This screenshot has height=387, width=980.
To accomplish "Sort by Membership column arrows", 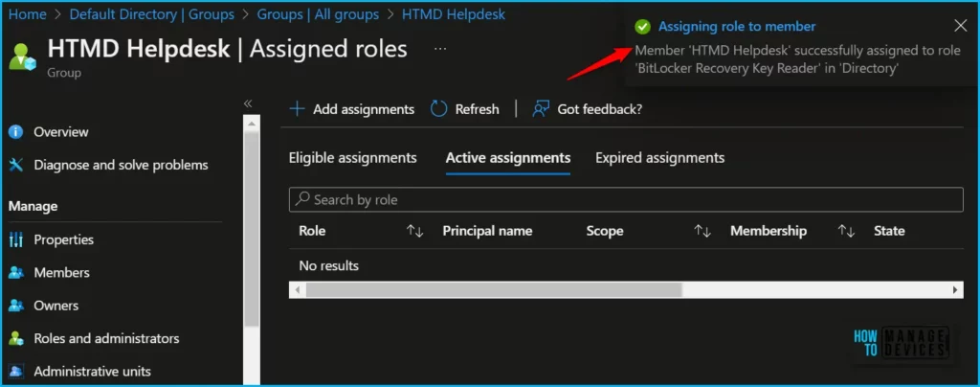I will click(x=846, y=231).
